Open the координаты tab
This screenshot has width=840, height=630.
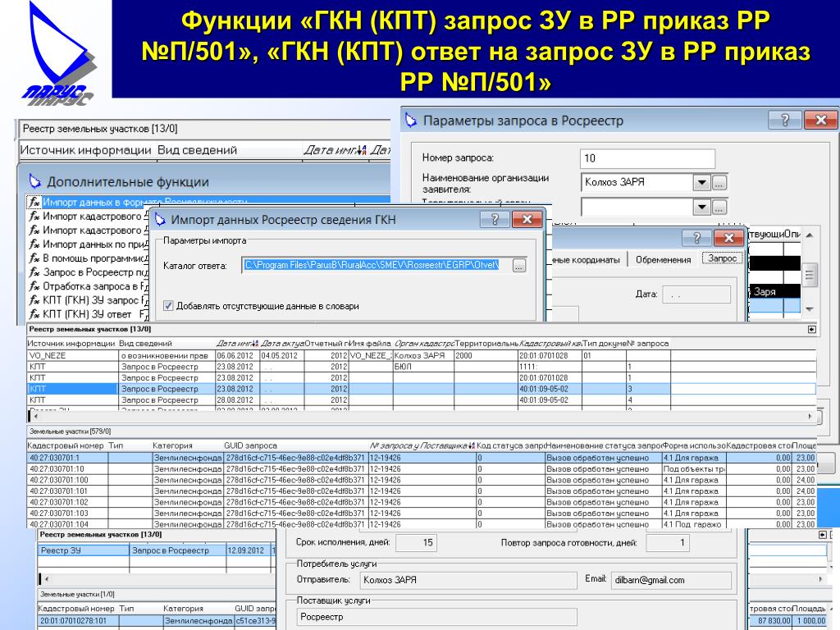pyautogui.click(x=588, y=259)
